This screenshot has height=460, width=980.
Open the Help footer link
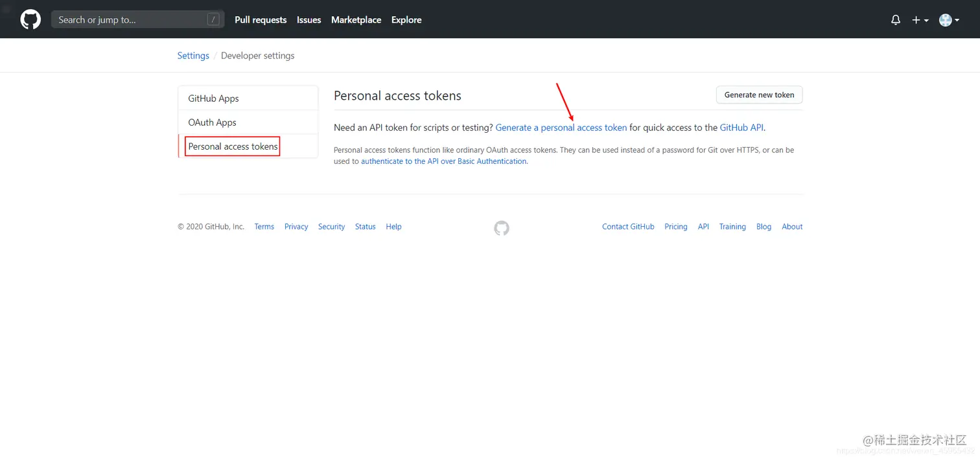(x=393, y=227)
